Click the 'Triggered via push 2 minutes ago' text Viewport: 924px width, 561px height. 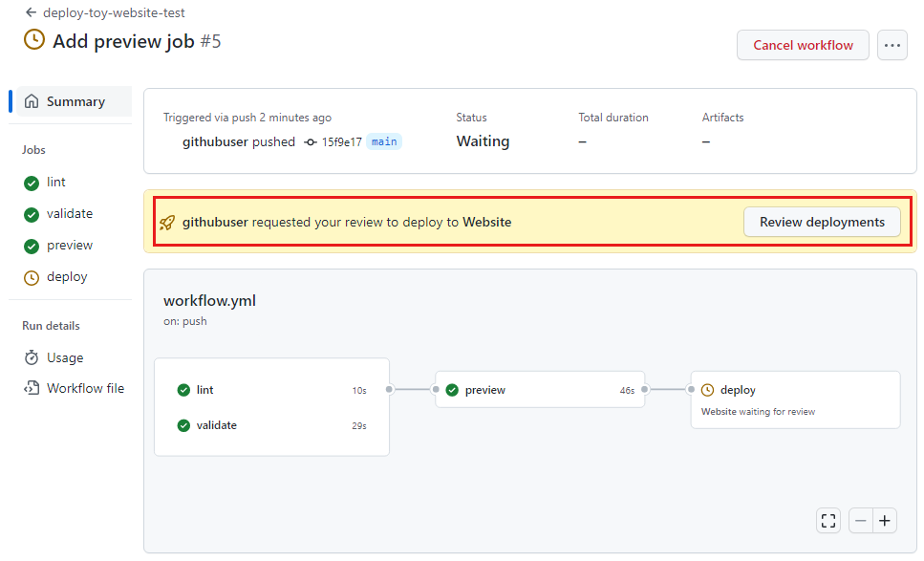coord(247,118)
